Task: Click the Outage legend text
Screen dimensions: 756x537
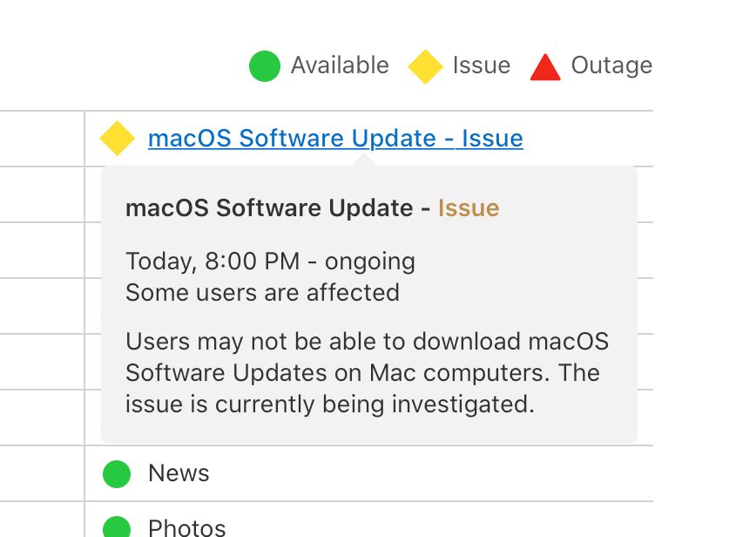Action: (611, 65)
